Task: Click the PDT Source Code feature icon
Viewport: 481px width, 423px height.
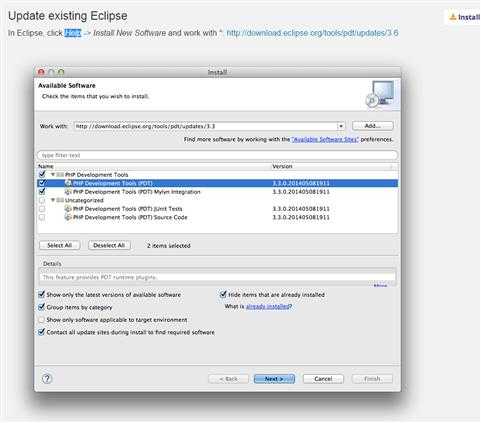Action: (x=68, y=217)
